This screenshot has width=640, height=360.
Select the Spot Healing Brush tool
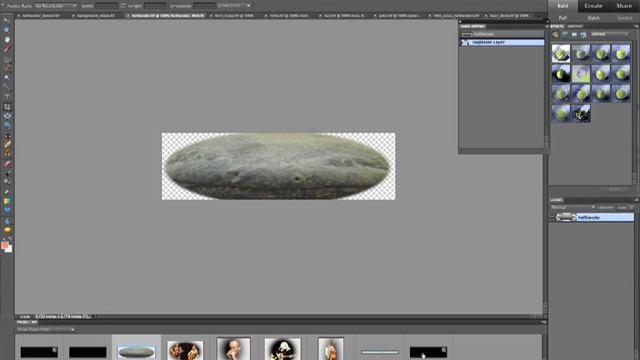pos(7,144)
